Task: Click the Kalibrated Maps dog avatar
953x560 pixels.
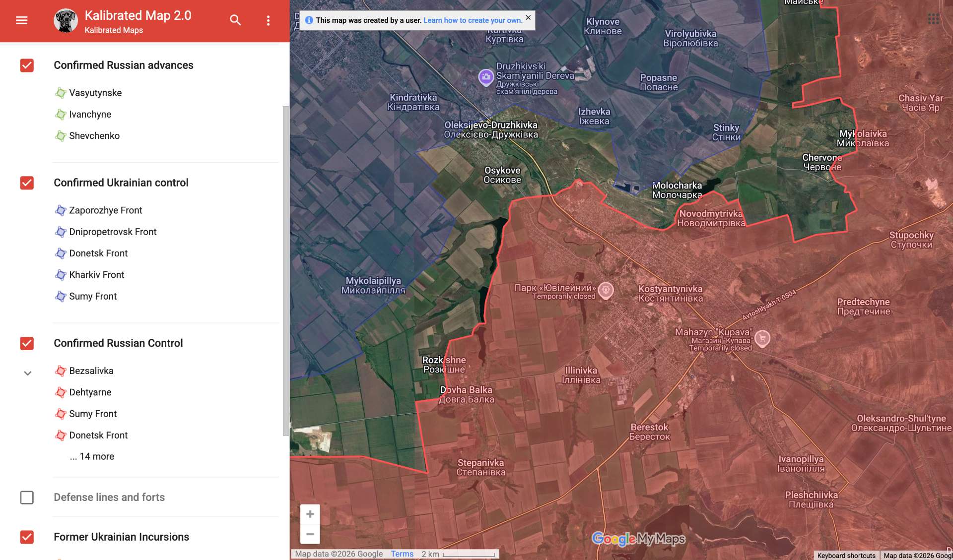Action: (x=66, y=20)
